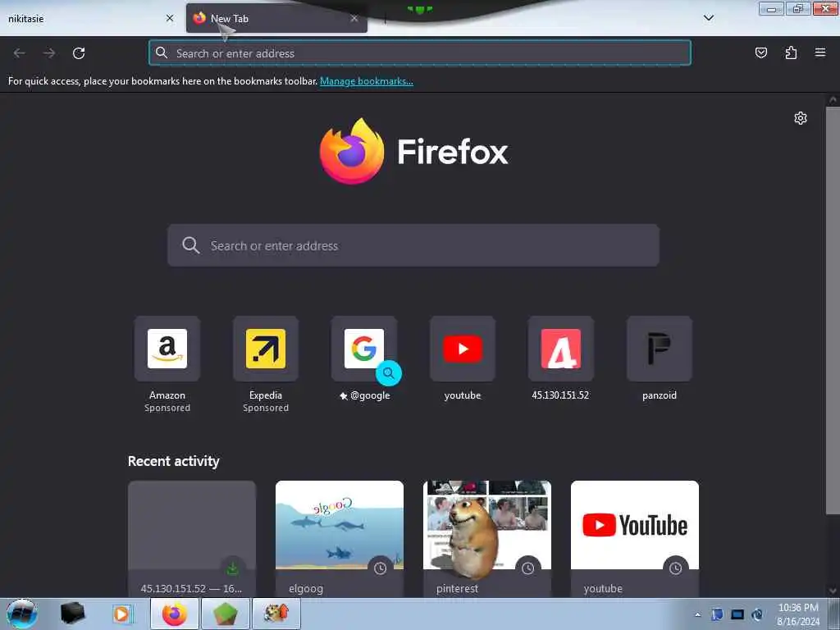Viewport: 840px width, 630px height.
Task: Show hidden system tray icons
Action: 697,615
